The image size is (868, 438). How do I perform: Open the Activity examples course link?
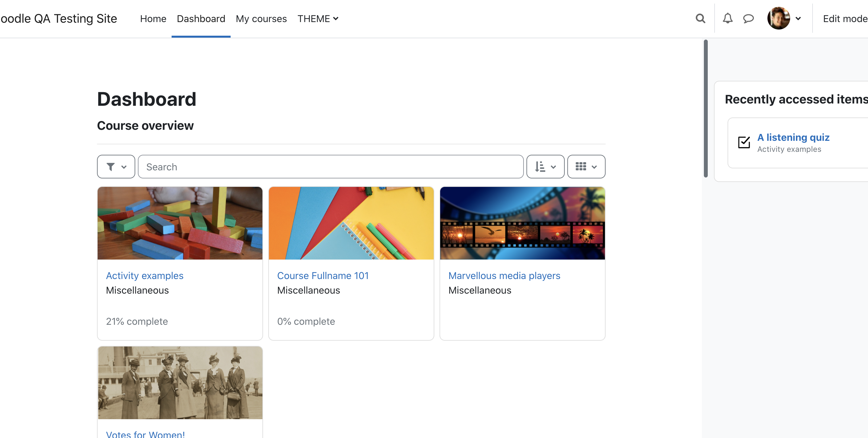(145, 275)
